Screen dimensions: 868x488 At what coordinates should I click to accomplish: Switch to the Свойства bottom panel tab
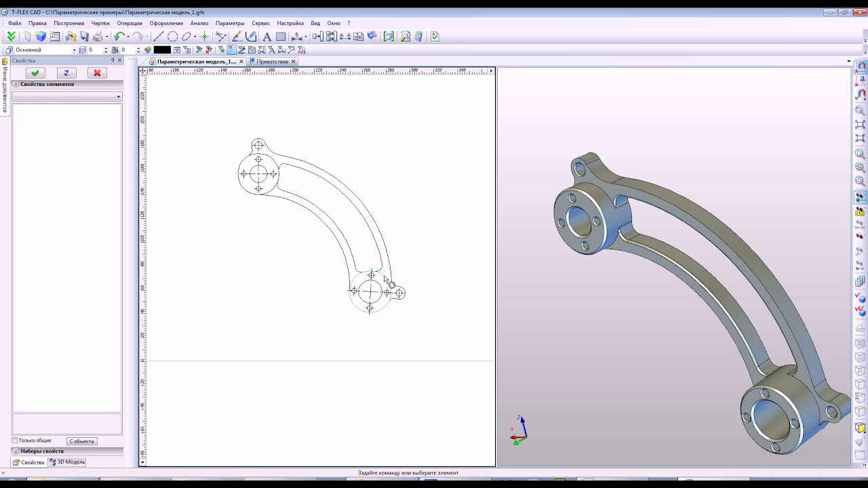[29, 462]
